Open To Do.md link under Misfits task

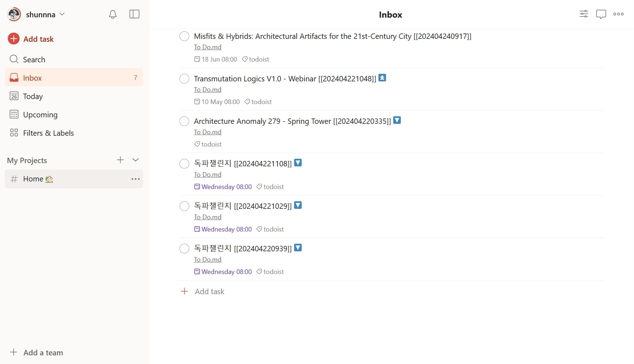pos(208,47)
